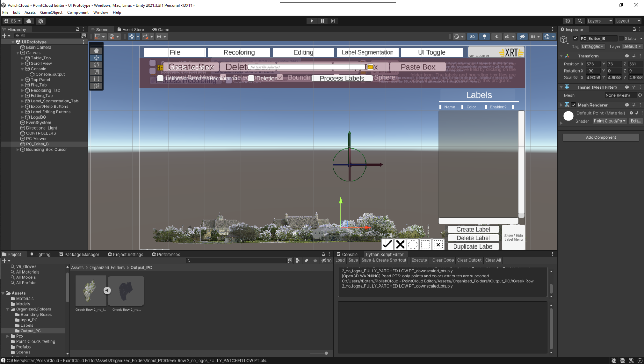The height and width of the screenshot is (364, 644).
Task: Toggle scene lighting bulb icon
Action: [x=484, y=37]
